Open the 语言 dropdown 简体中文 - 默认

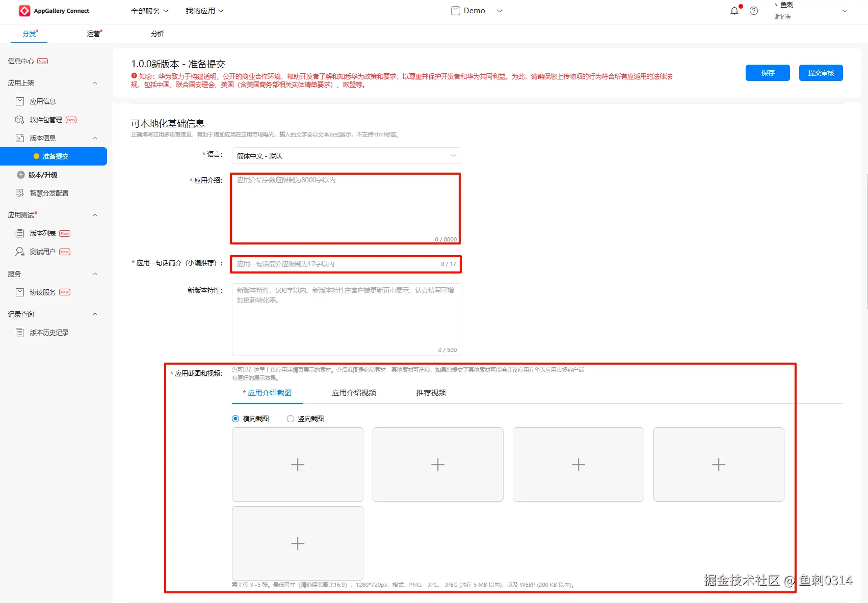click(347, 156)
